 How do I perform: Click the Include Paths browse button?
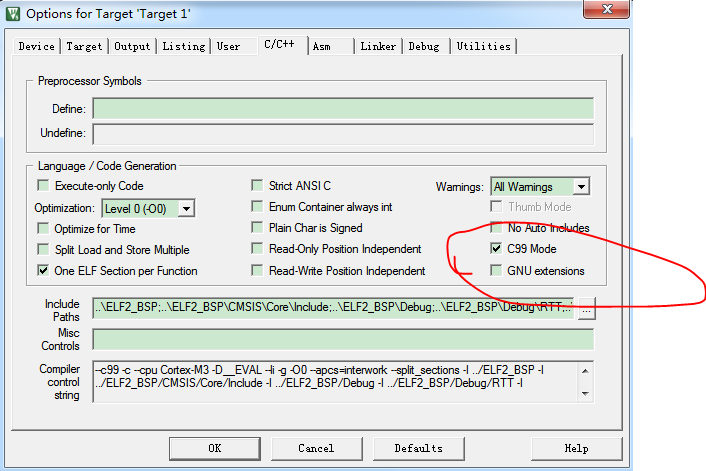(x=587, y=309)
